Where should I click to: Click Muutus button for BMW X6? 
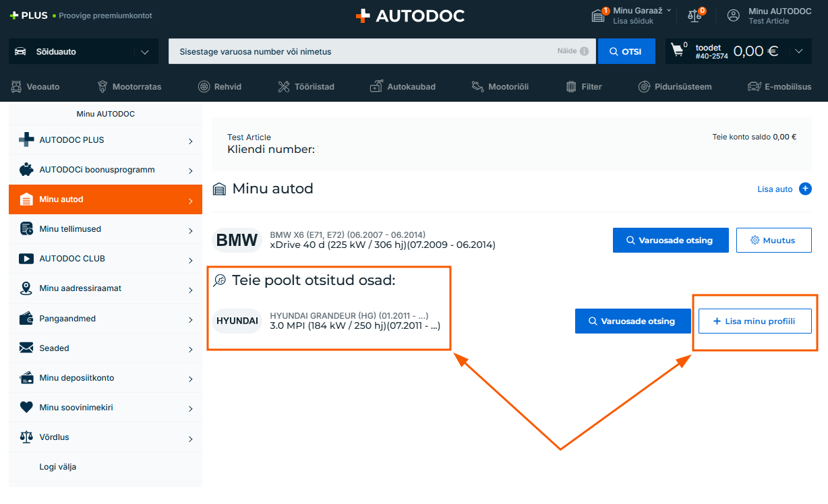(x=773, y=240)
